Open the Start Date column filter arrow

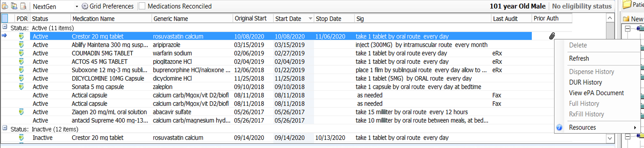310,19
